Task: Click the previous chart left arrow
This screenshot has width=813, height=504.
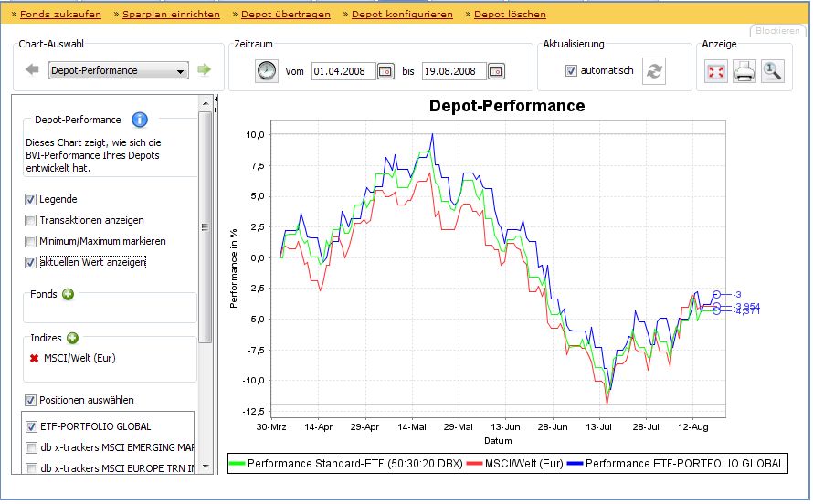Action: pyautogui.click(x=32, y=70)
